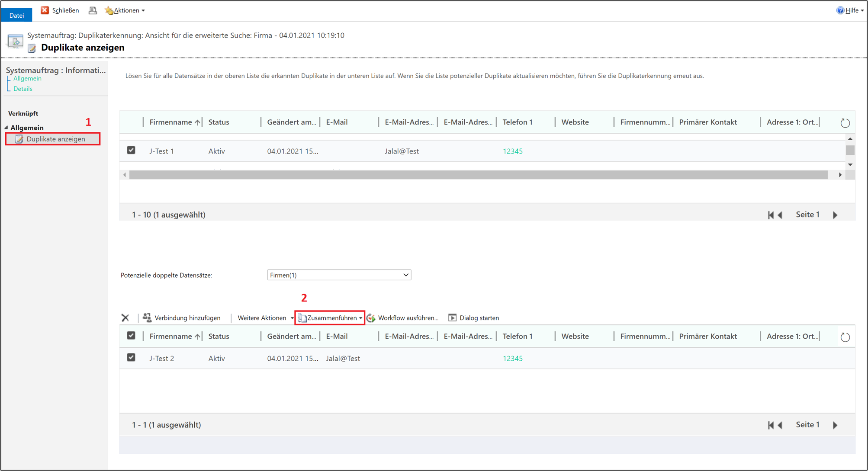The image size is (868, 471).
Task: Go to previous page in lower grid
Action: pos(780,425)
